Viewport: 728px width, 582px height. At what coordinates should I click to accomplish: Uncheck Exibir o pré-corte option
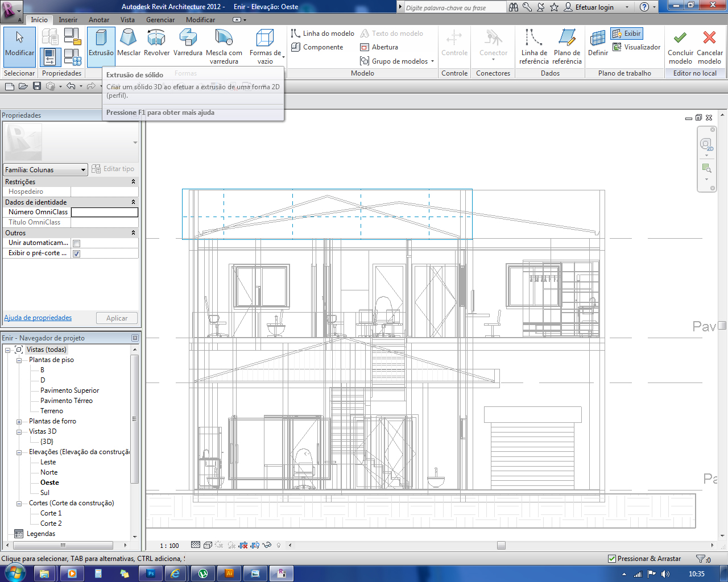76,253
